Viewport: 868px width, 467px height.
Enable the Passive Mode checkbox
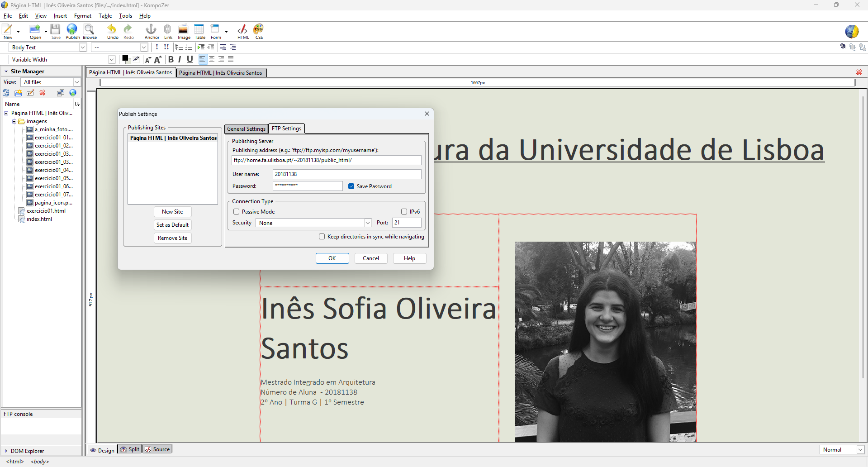click(x=237, y=212)
